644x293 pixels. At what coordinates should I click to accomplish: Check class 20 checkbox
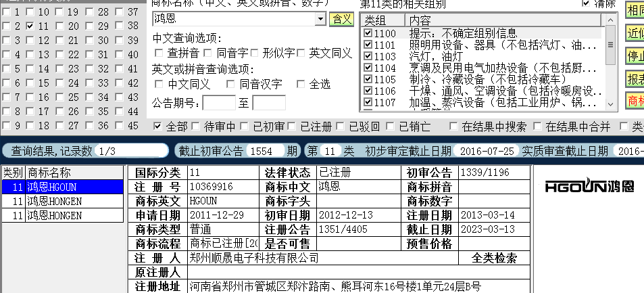[59, 26]
